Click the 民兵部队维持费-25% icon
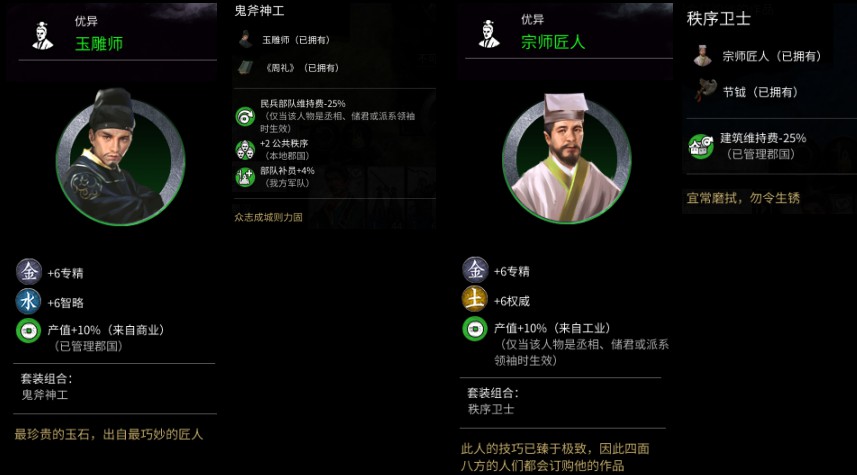The image size is (857, 475). pos(245,116)
